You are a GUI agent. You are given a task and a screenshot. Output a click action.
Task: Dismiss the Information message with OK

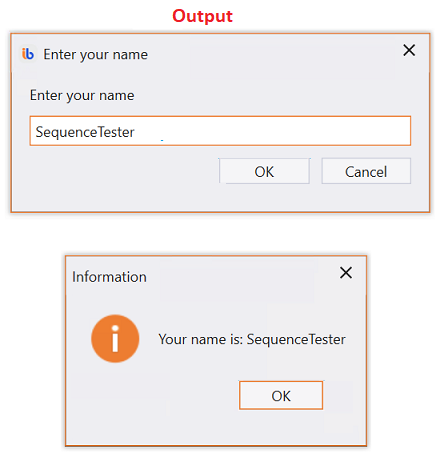tap(281, 395)
